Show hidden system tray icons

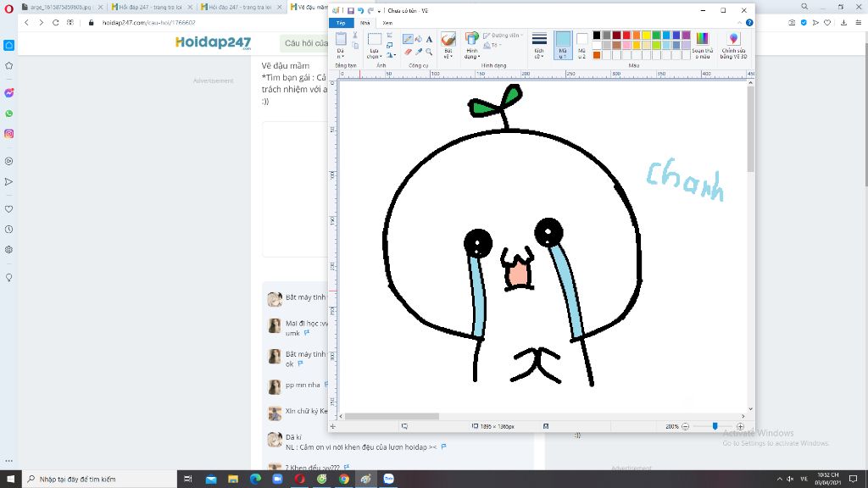tap(780, 480)
